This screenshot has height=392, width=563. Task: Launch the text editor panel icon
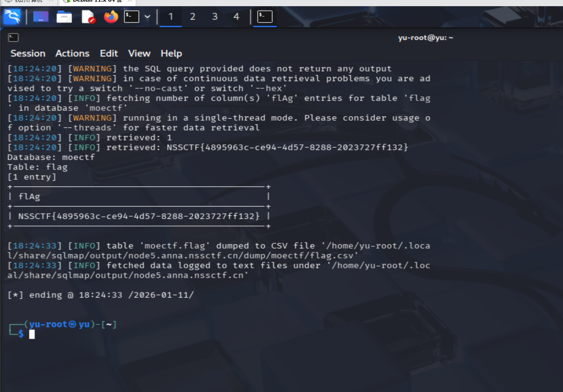pyautogui.click(x=88, y=16)
